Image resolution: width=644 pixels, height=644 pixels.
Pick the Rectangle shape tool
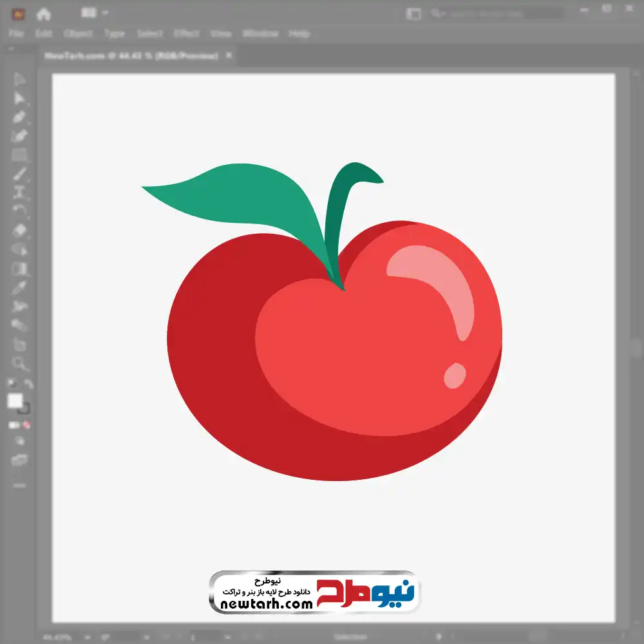(19, 155)
